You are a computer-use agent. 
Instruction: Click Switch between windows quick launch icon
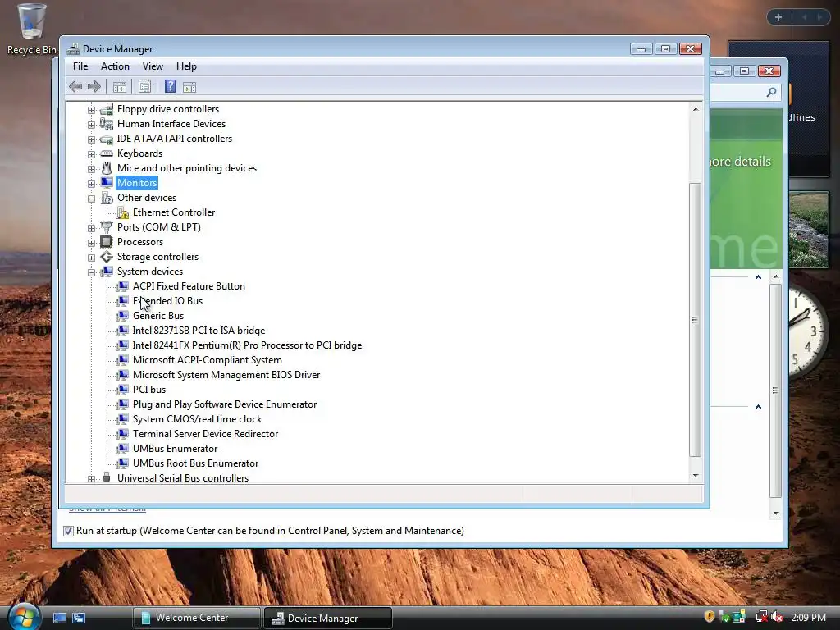point(79,618)
